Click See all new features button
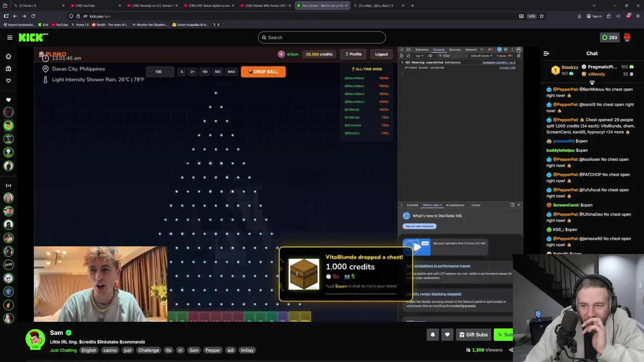This screenshot has height=362, width=644. point(419,226)
